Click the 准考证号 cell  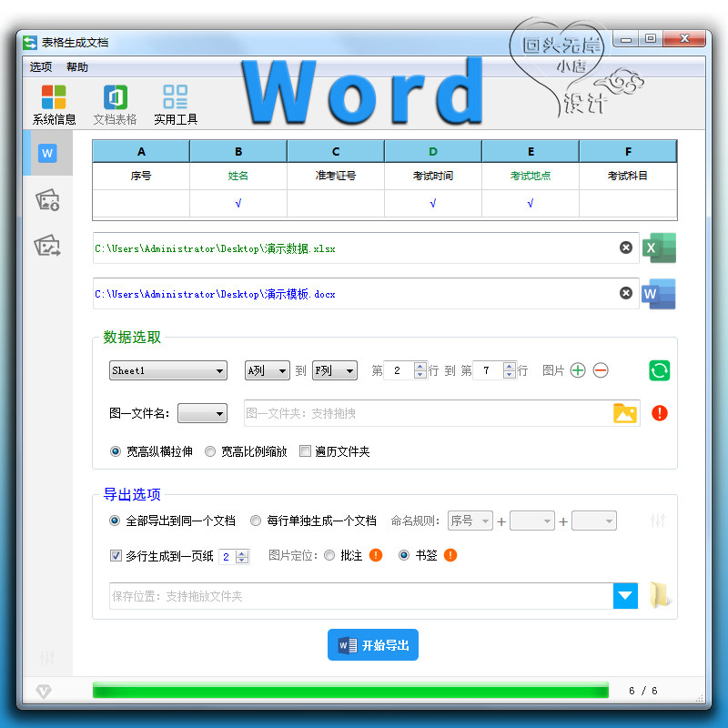pyautogui.click(x=336, y=176)
